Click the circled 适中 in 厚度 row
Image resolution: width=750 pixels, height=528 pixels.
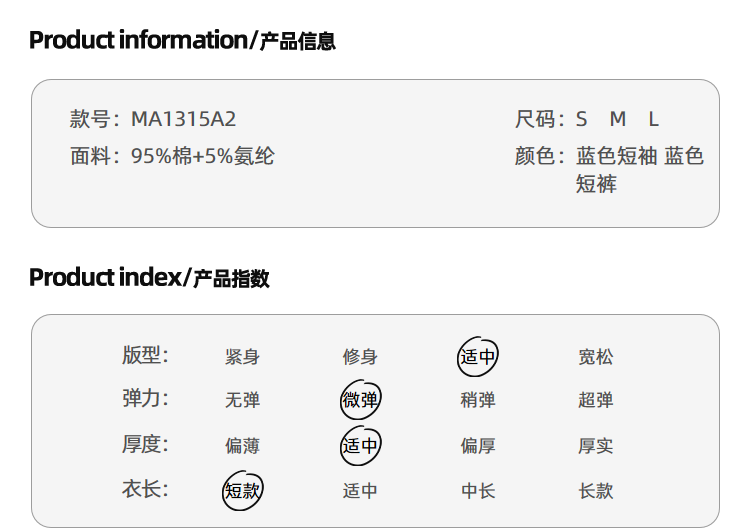click(360, 446)
